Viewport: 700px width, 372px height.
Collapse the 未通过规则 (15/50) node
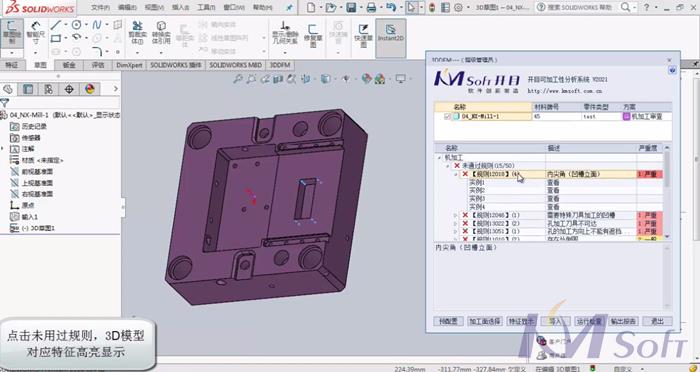448,166
